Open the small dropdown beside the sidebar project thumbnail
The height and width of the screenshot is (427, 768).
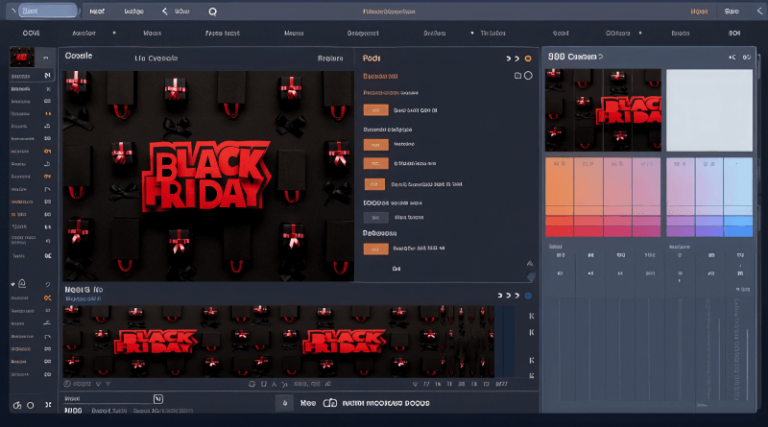click(46, 58)
